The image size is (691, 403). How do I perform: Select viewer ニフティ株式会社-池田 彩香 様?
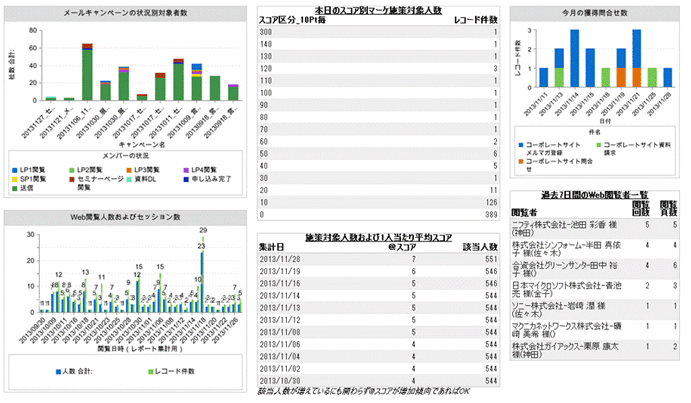564,229
